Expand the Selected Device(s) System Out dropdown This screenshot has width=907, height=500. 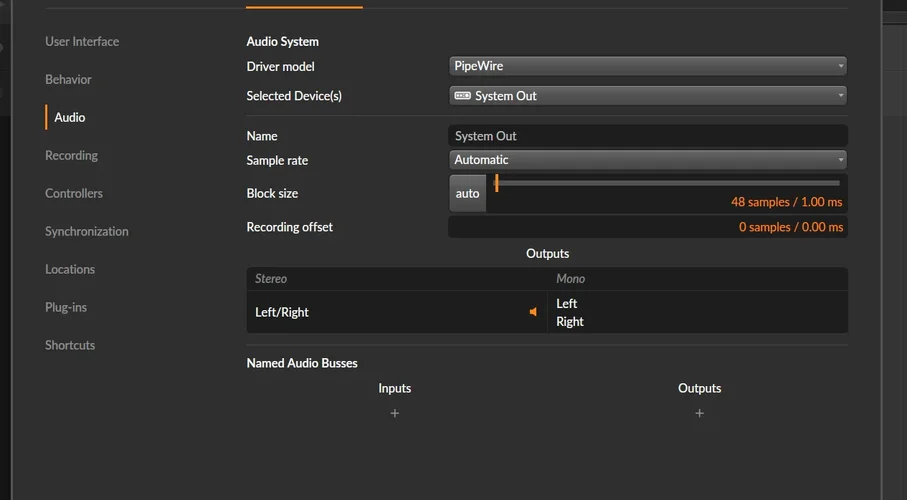pyautogui.click(x=648, y=95)
